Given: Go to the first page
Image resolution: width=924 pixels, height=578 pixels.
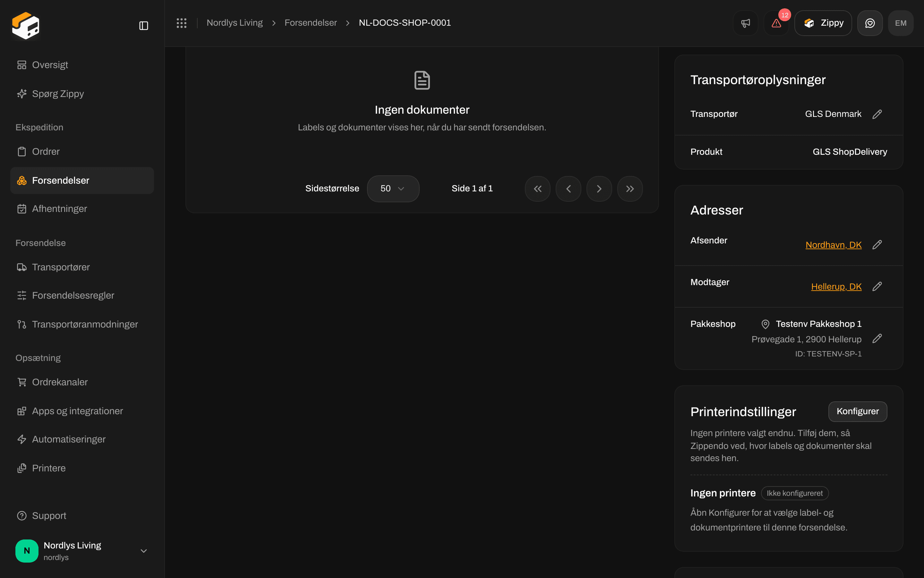Looking at the screenshot, I should click(x=538, y=188).
